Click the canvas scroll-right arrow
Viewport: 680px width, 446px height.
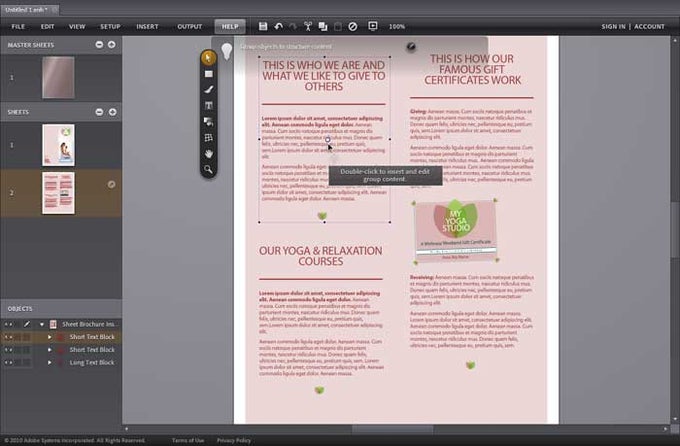coord(666,429)
